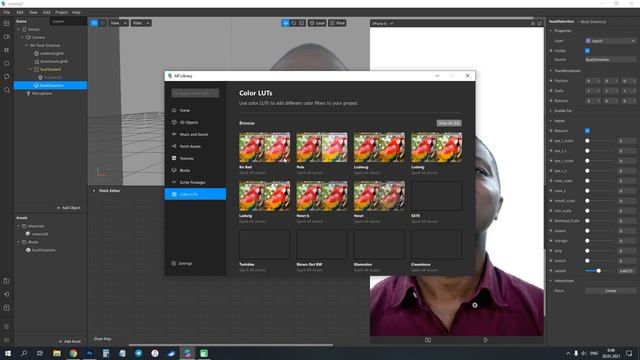Collapse the Camera tree node

coord(22,37)
